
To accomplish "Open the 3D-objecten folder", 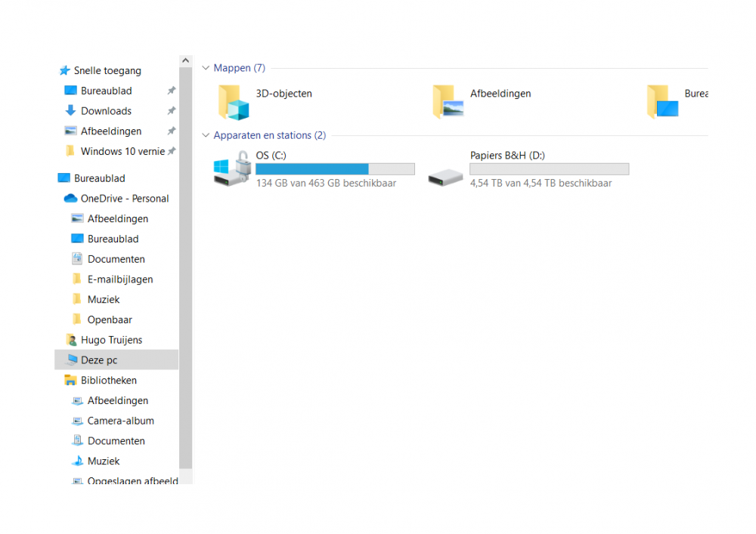I will [285, 93].
